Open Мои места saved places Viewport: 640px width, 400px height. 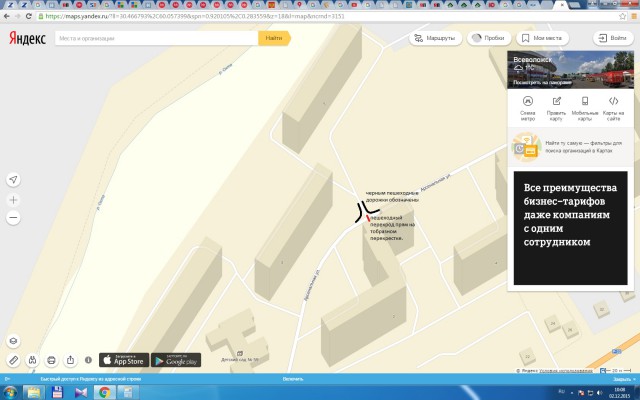541,38
